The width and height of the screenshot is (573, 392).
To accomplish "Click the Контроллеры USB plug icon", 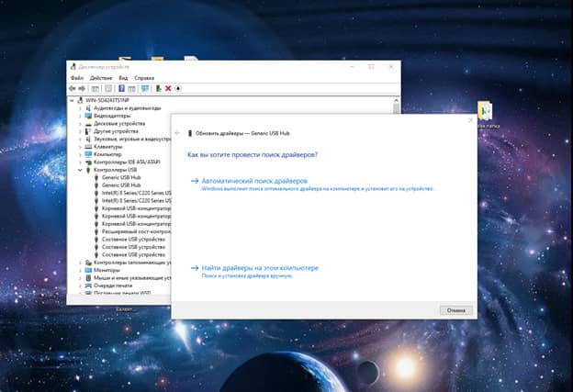I will click(88, 170).
